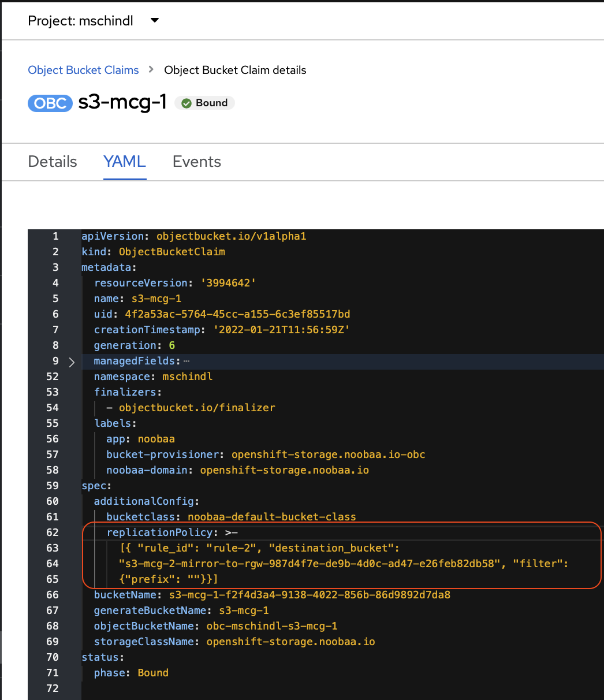
Task: Click the s3-mcg-1 page title
Action: (x=122, y=103)
